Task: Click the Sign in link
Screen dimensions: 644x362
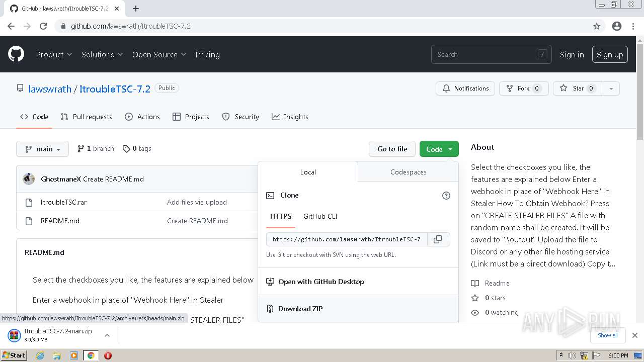Action: pos(572,54)
